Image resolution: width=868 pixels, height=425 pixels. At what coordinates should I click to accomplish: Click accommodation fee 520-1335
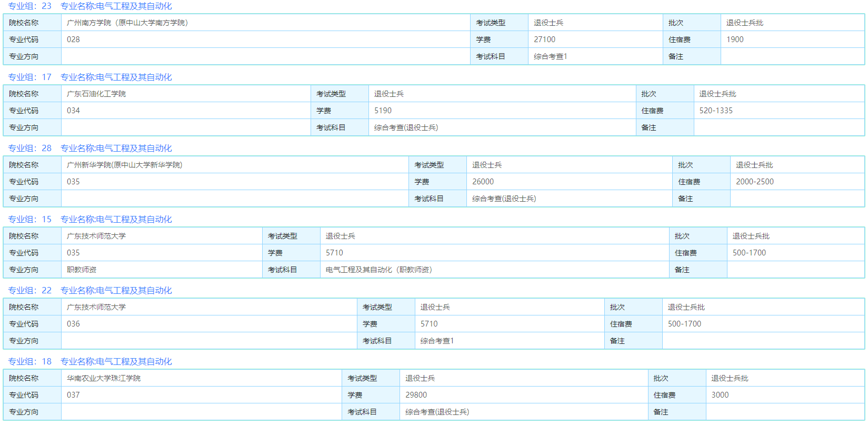(716, 111)
